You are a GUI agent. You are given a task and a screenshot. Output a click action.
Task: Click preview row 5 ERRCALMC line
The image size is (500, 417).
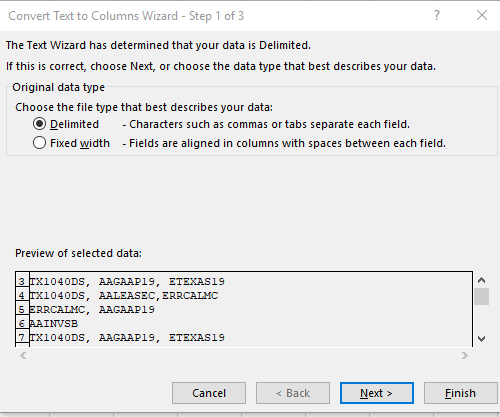click(x=92, y=310)
